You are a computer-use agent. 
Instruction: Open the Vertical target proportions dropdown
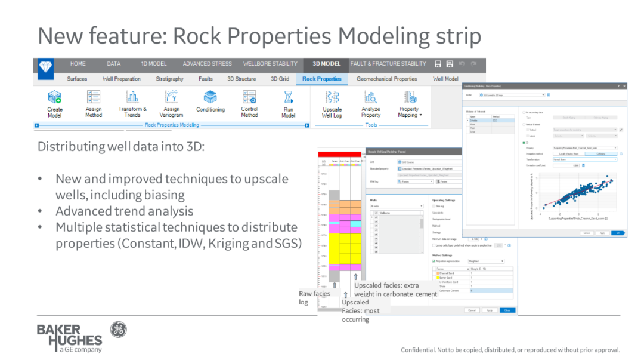[585, 130]
